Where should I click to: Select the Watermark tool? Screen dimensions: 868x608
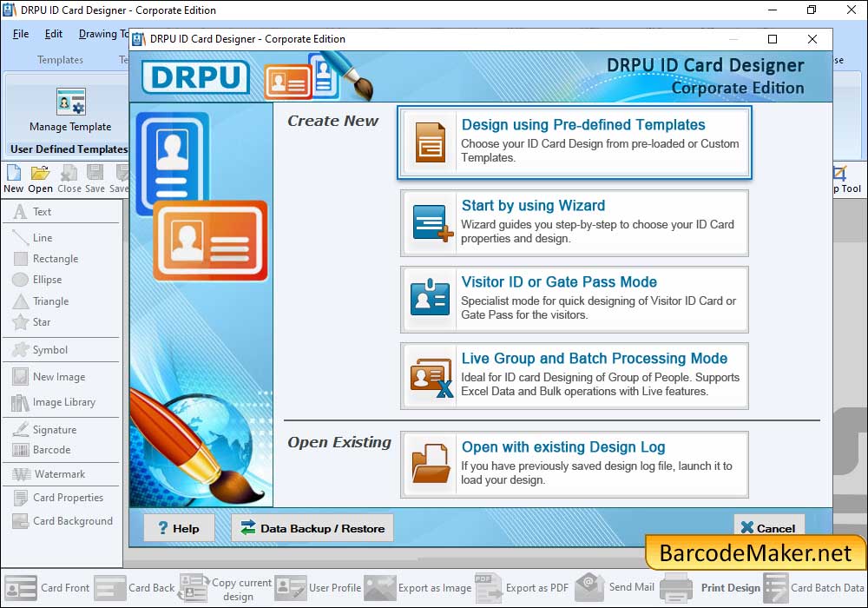point(49,474)
